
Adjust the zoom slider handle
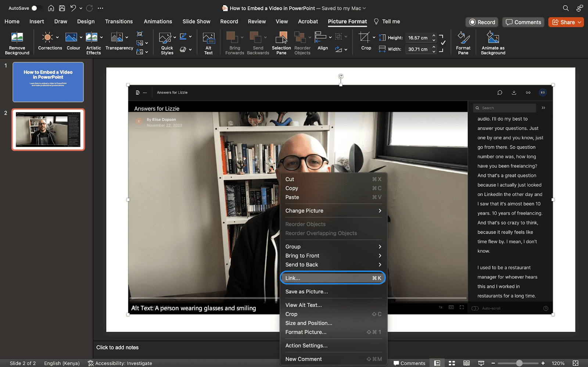(x=519, y=363)
